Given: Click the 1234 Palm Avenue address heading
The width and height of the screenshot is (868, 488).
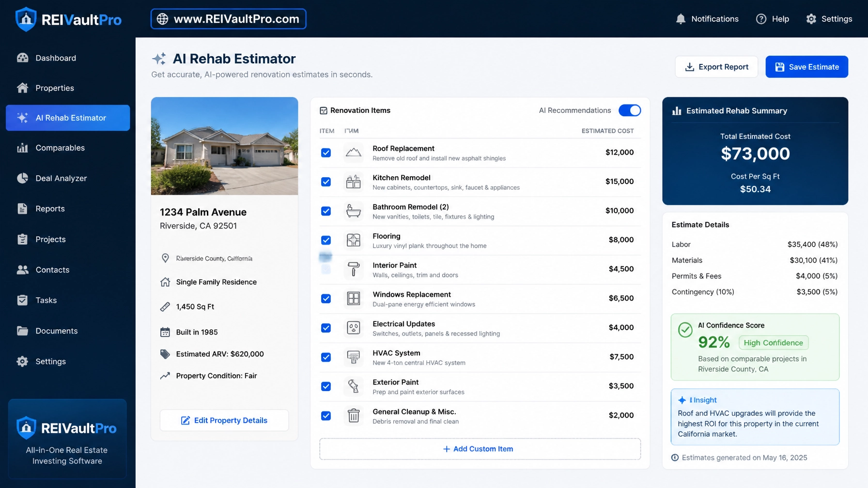Looking at the screenshot, I should 203,212.
